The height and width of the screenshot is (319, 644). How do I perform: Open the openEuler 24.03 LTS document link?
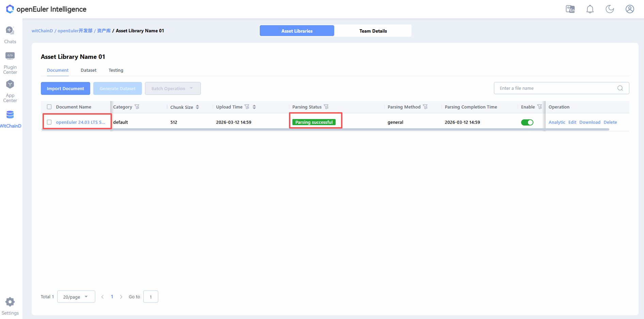pos(81,122)
